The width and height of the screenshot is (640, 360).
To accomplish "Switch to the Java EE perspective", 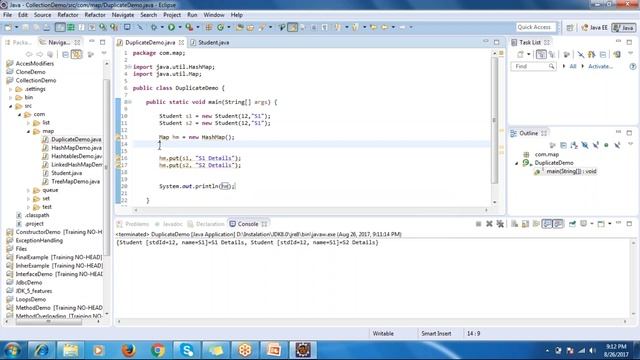I will 595,27.
